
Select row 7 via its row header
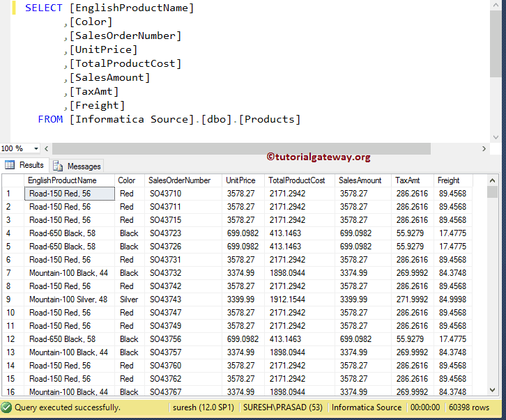coord(13,273)
